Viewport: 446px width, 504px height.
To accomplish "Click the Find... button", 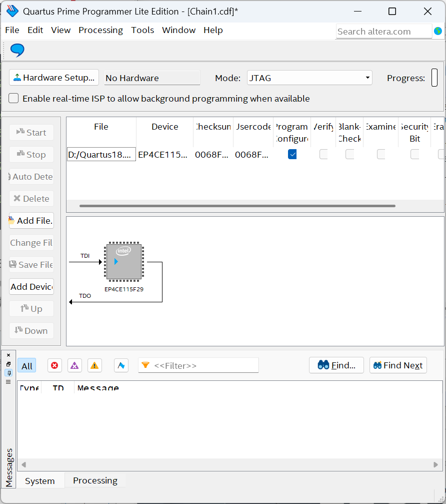I will [x=336, y=365].
